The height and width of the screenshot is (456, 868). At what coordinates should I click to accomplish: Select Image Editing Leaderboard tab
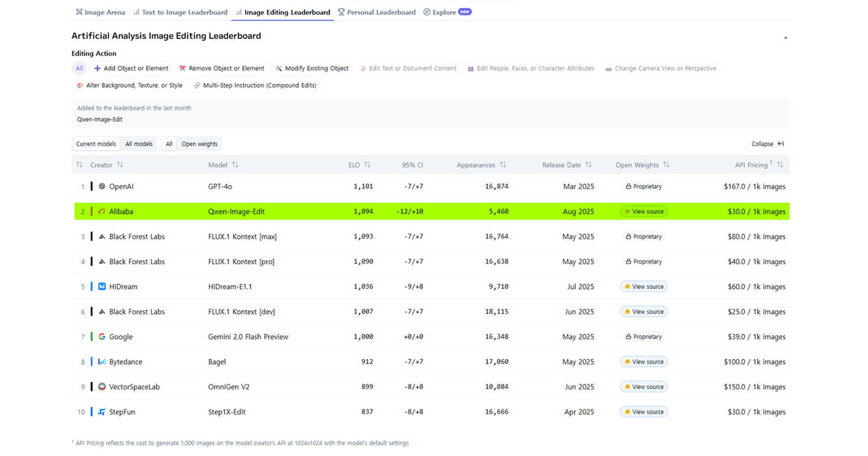[x=283, y=12]
